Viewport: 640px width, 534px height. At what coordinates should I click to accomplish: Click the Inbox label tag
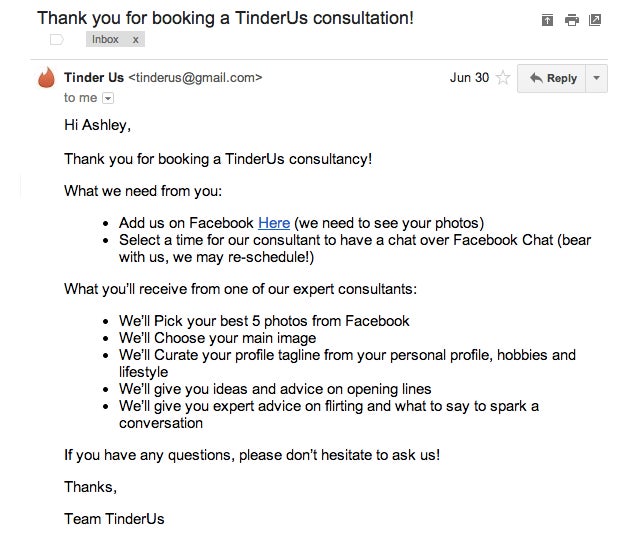coord(105,40)
